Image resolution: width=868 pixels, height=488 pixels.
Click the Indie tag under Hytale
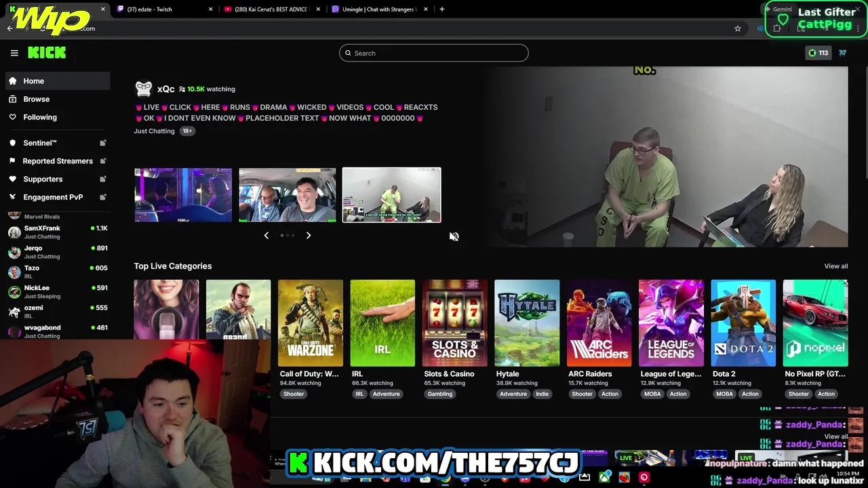point(542,394)
